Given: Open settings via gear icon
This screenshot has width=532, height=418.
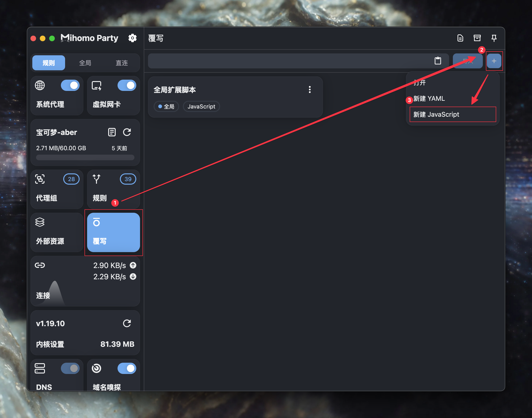Looking at the screenshot, I should point(132,38).
